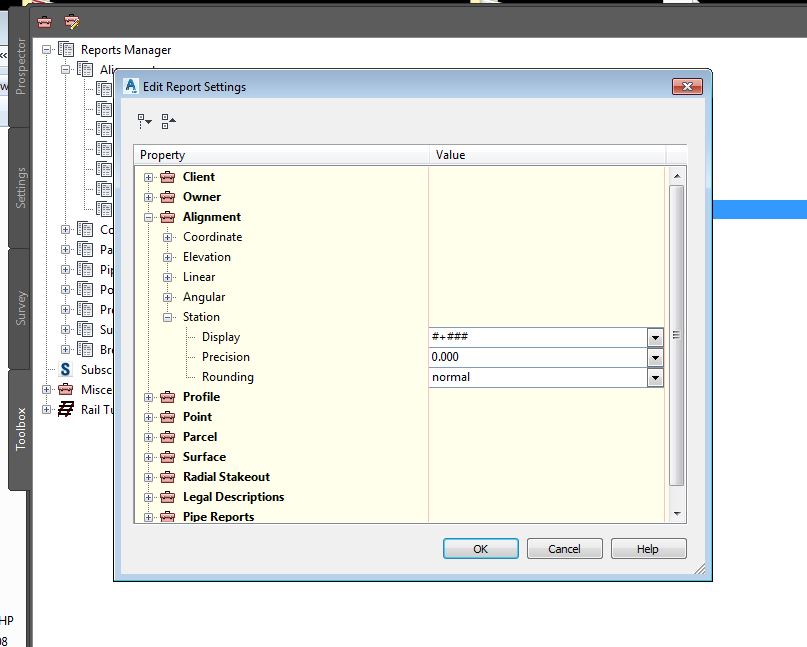Open the Precision value dropdown
This screenshot has width=807, height=647.
(x=656, y=357)
